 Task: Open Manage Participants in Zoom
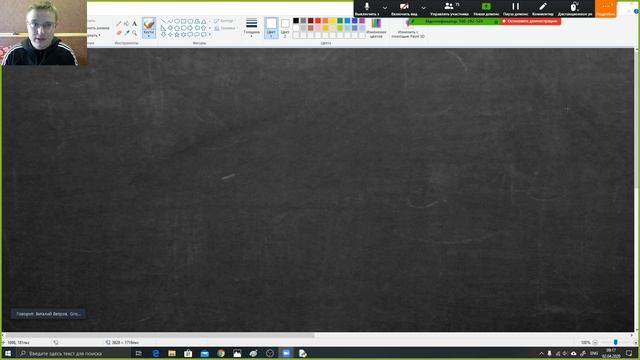pyautogui.click(x=449, y=8)
